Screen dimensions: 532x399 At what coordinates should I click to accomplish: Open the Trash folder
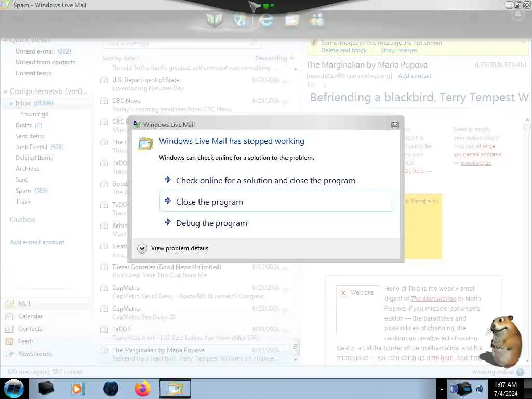[x=23, y=202]
